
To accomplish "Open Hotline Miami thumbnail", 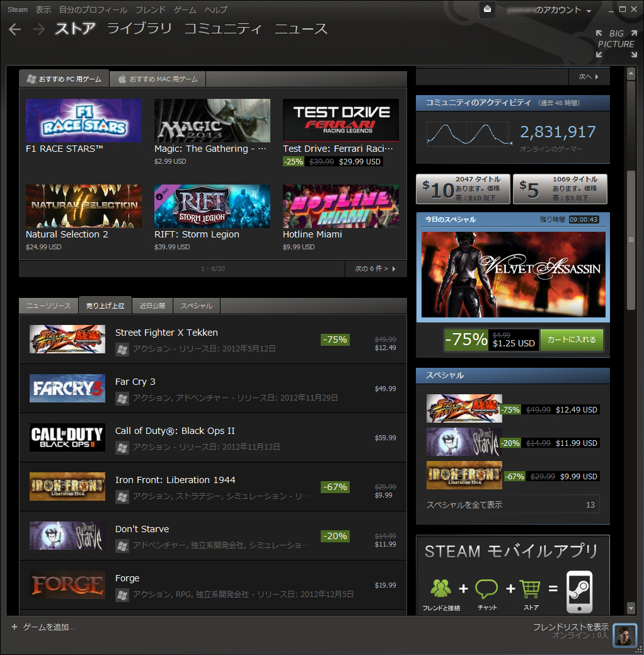I will pyautogui.click(x=341, y=206).
